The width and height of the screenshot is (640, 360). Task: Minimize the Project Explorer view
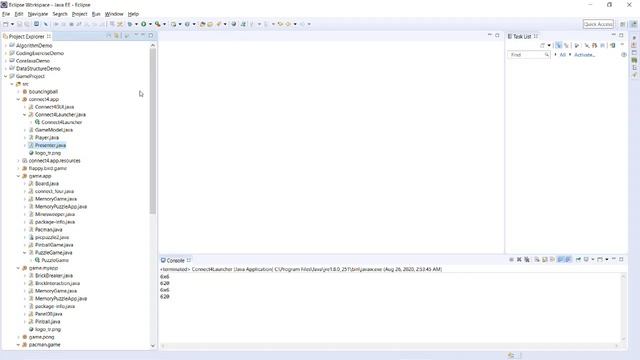click(143, 36)
